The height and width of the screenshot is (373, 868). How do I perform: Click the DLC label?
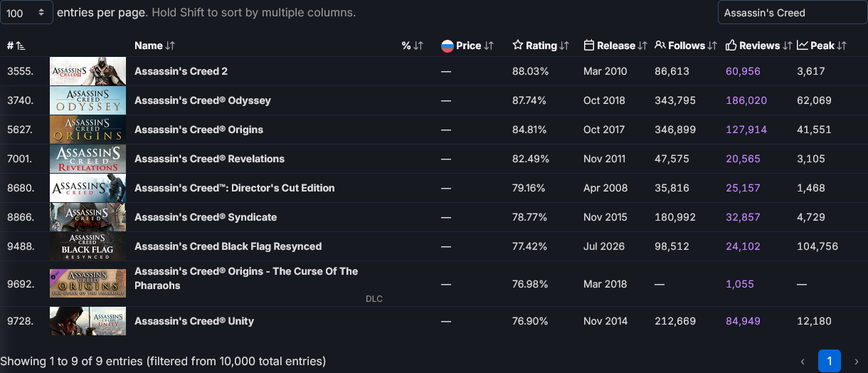(x=374, y=299)
